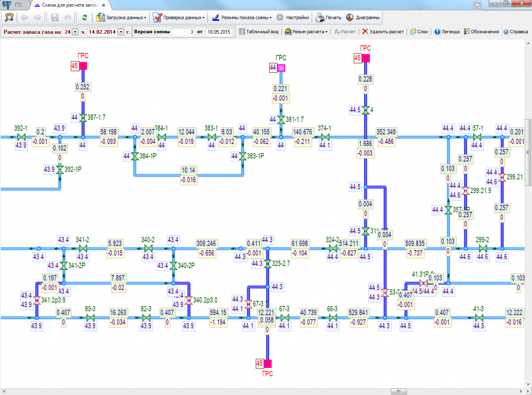This screenshot has height=395, width=532.
Task: Click the green refresh icon in the toolbar
Action: pyautogui.click(x=85, y=18)
